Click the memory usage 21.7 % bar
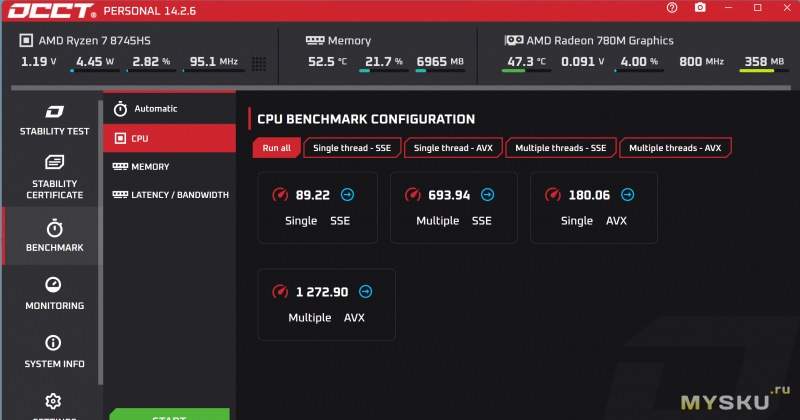 pyautogui.click(x=383, y=71)
